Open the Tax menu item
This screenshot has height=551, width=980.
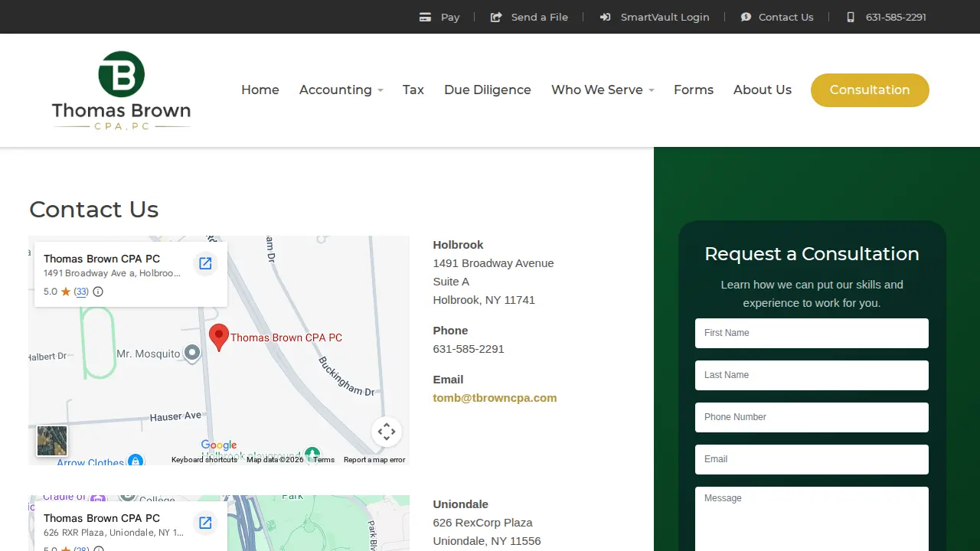tap(413, 90)
